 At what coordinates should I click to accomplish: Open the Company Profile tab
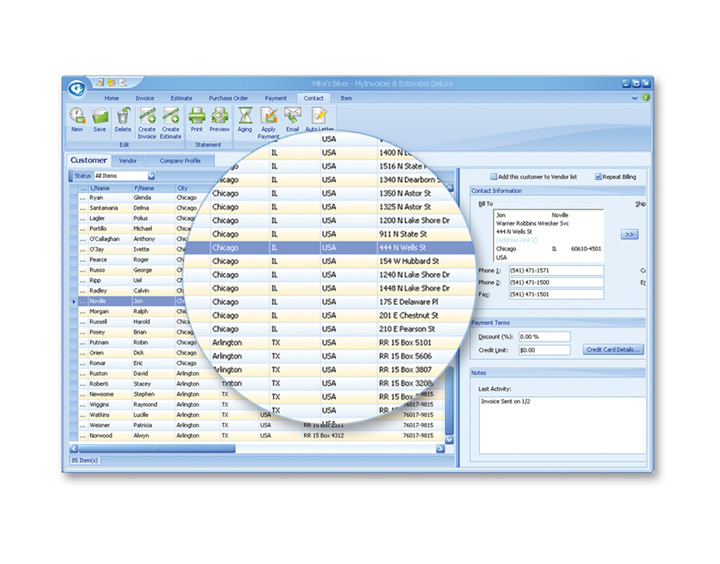pos(180,160)
